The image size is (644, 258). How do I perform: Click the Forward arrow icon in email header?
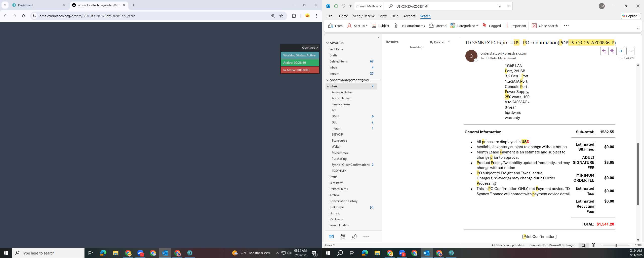point(620,51)
